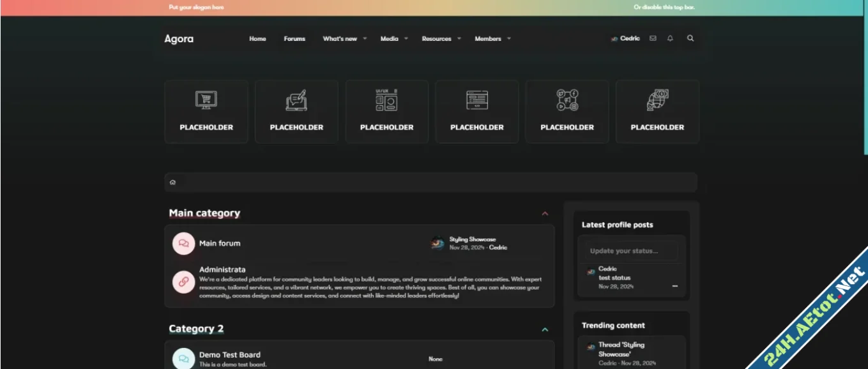Go to the Forums nav tab
The width and height of the screenshot is (868, 369).
click(x=294, y=39)
